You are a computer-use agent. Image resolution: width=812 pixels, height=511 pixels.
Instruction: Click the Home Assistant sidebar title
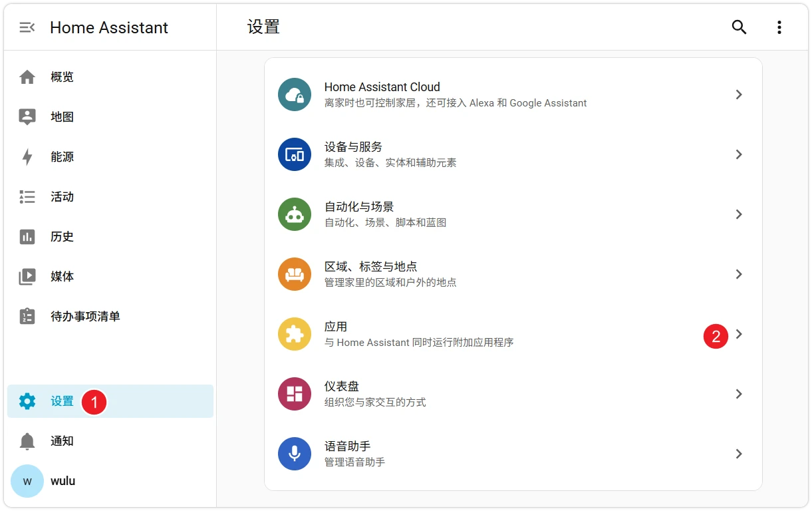tap(109, 27)
